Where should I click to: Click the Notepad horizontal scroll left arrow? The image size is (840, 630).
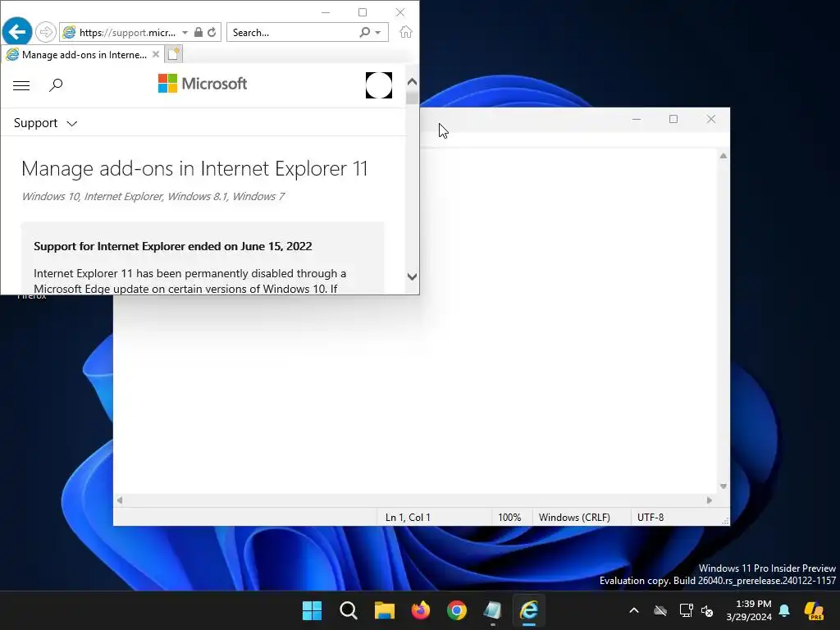tap(120, 500)
